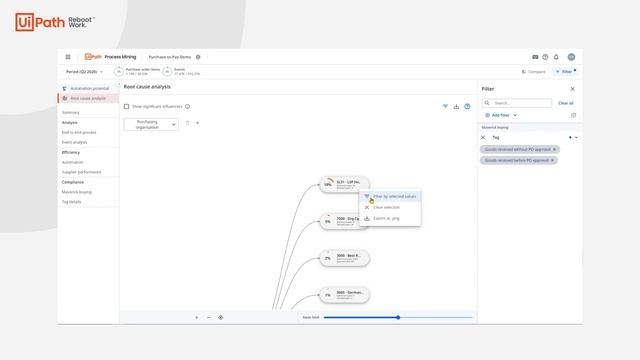Click the filter panel layout icon

(x=573, y=115)
